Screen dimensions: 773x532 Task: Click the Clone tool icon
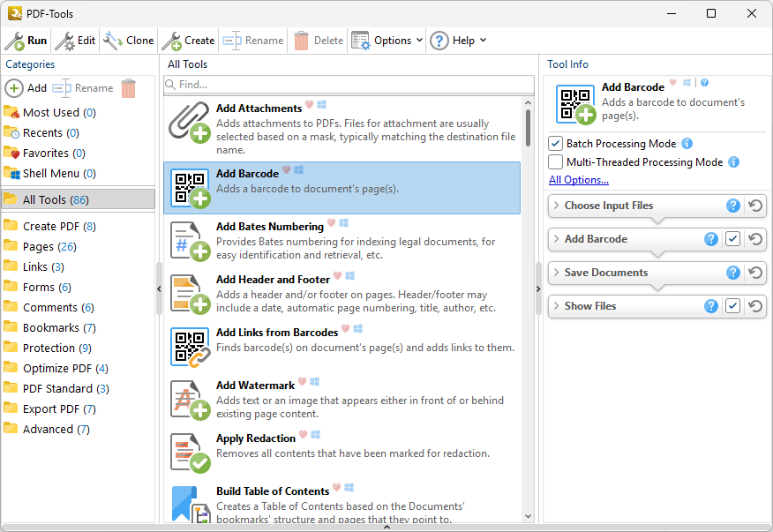pyautogui.click(x=113, y=41)
